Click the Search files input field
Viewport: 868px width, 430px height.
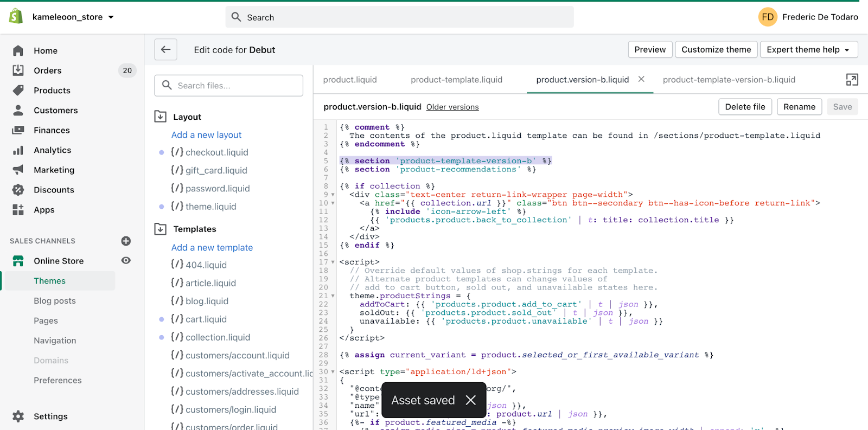pos(229,86)
